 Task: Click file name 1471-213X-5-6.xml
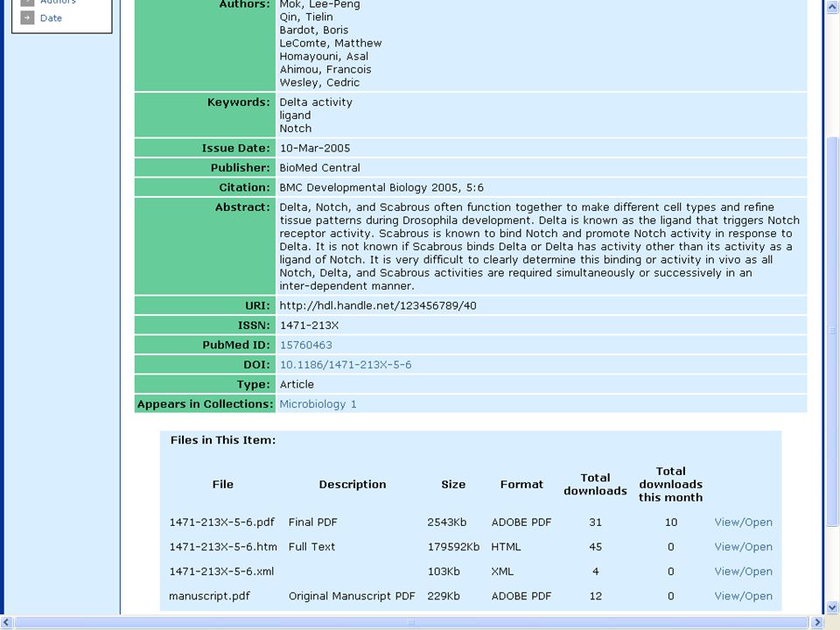pyautogui.click(x=221, y=571)
